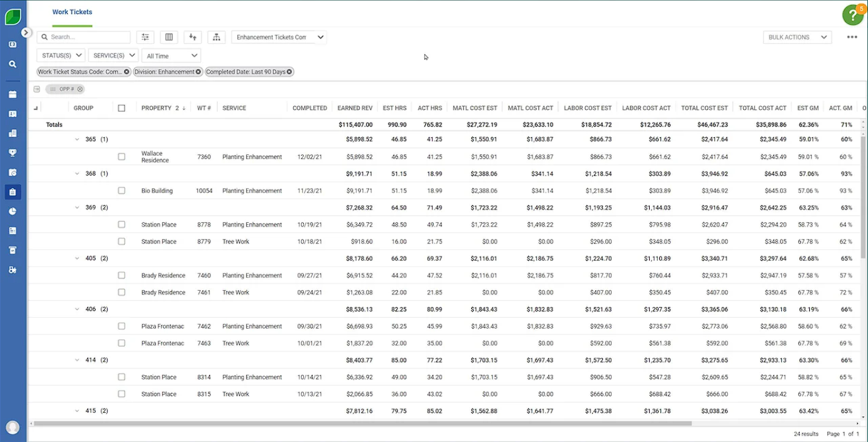Image resolution: width=868 pixels, height=442 pixels.
Task: Open the column chooser toolbar button
Action: (169, 37)
